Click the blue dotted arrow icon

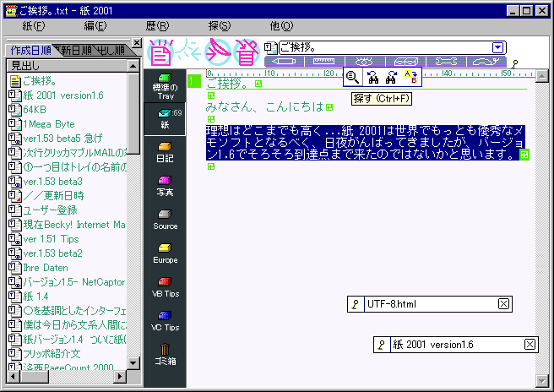click(x=188, y=52)
